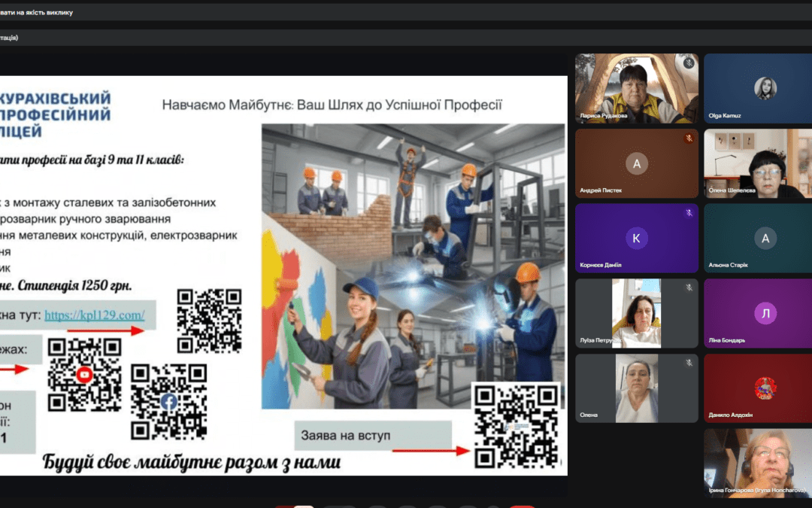Click the Facebook logo inside the QR code
Viewport: 812px width, 508px height.
coord(169,402)
